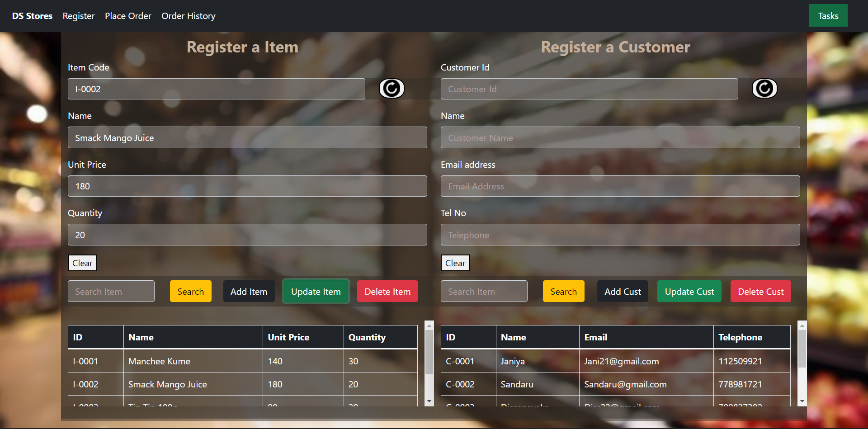The width and height of the screenshot is (868, 429).
Task: Click Search in the customer section
Action: pyautogui.click(x=564, y=291)
